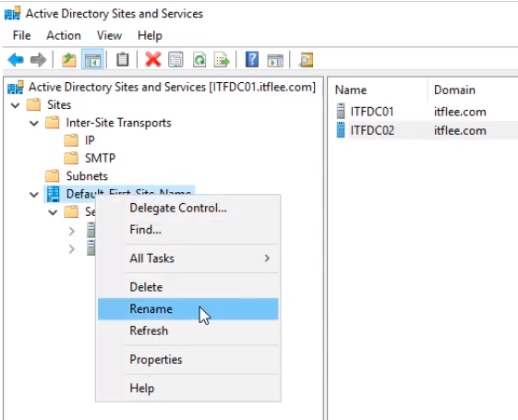Image resolution: width=518 pixels, height=420 pixels.
Task: Click the IP folder icon
Action: 71,140
